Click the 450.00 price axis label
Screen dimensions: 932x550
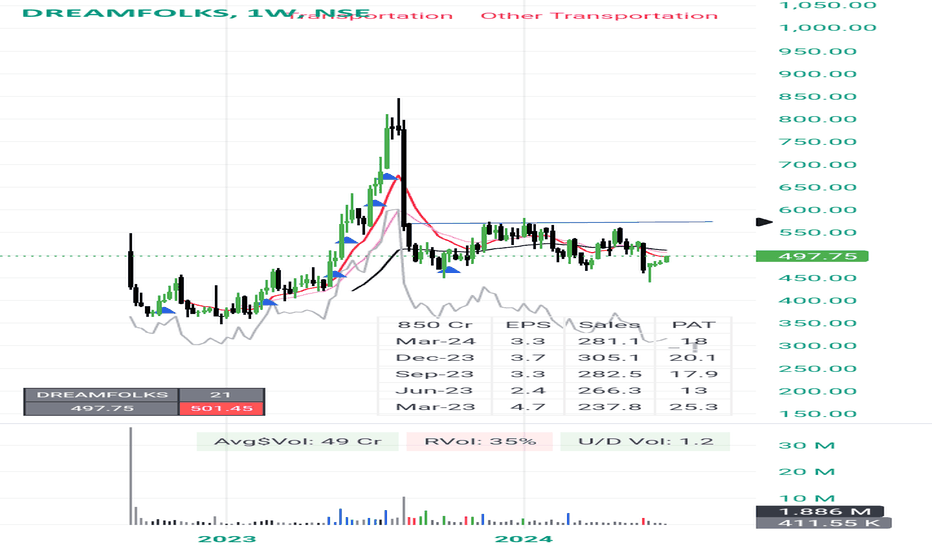818,278
